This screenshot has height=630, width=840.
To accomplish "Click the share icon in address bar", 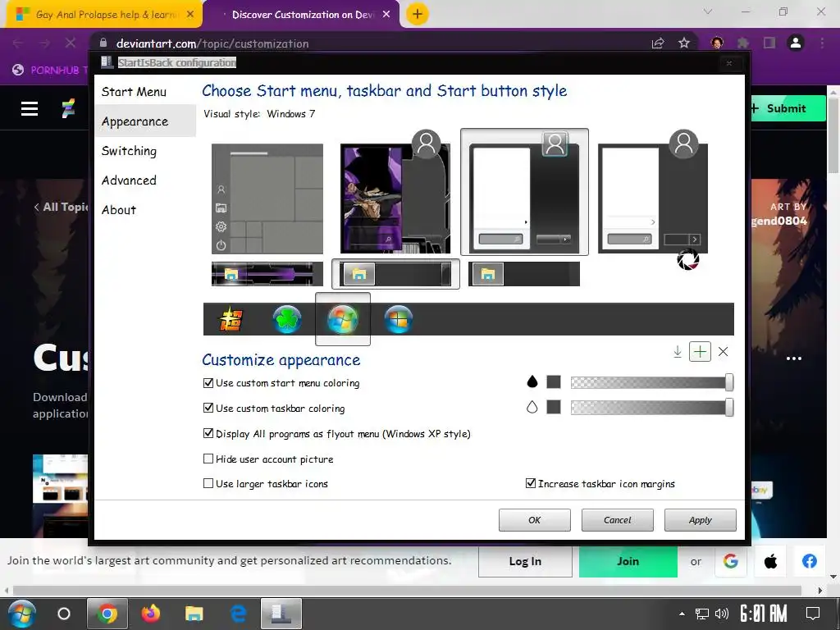I will coord(658,43).
